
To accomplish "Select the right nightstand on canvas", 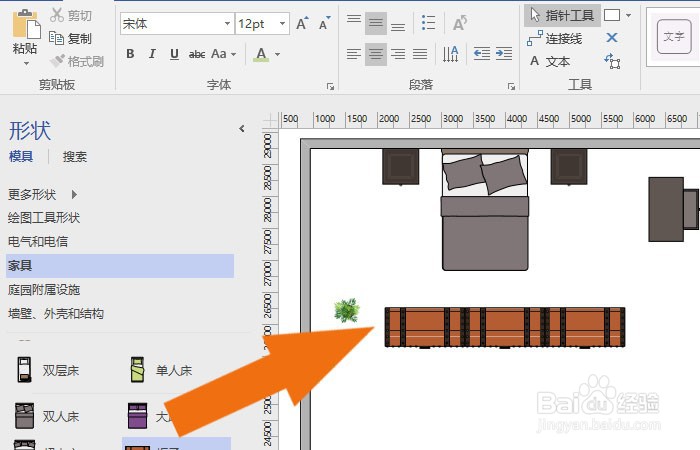I will point(569,167).
